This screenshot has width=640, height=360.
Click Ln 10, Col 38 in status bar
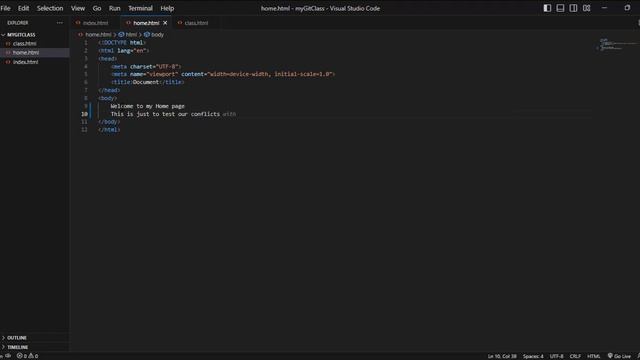tap(502, 356)
